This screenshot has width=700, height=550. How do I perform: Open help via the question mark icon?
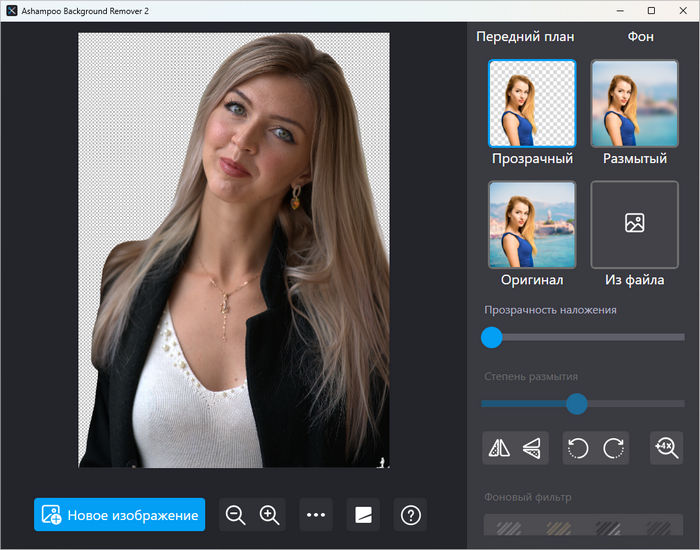411,515
